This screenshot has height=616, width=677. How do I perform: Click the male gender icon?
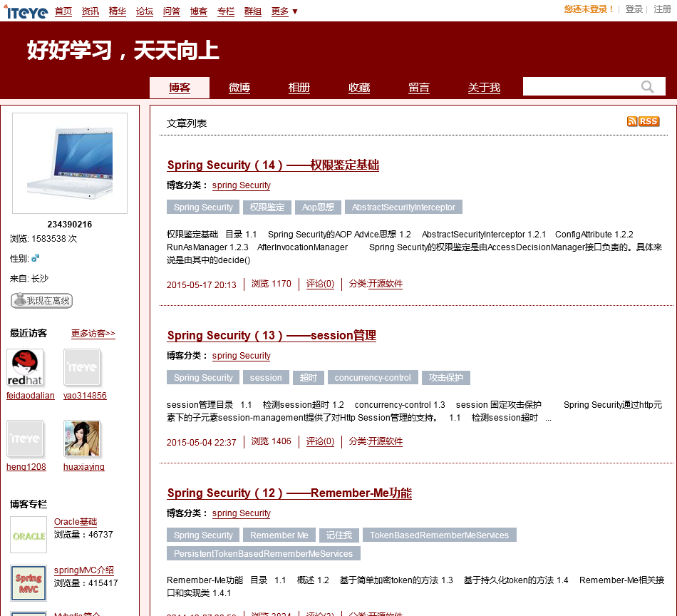[36, 258]
